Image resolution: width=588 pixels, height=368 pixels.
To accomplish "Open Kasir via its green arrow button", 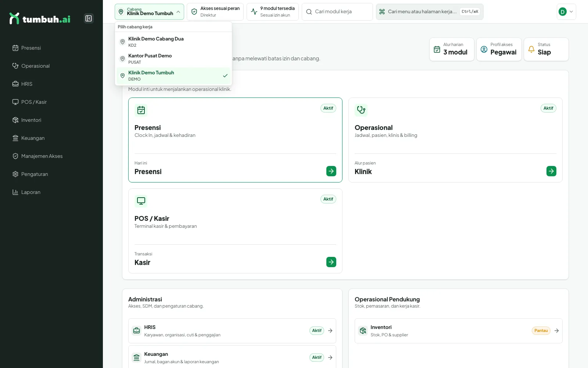I will point(331,262).
